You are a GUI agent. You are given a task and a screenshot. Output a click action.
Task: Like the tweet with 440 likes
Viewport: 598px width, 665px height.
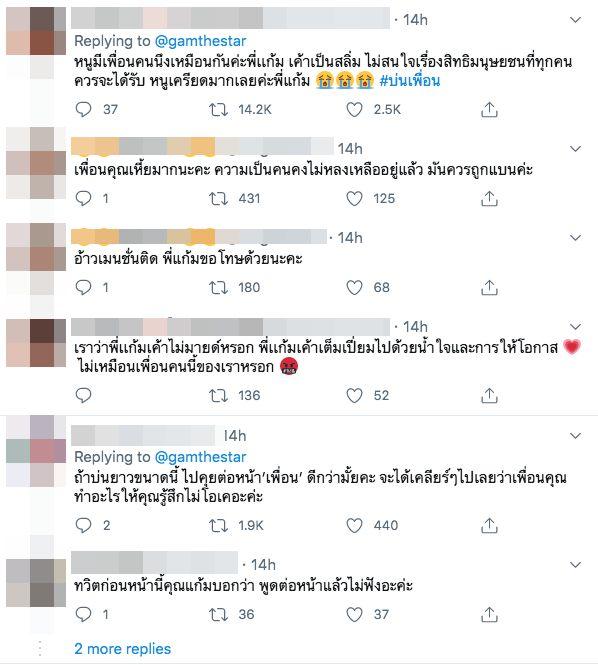click(354, 526)
